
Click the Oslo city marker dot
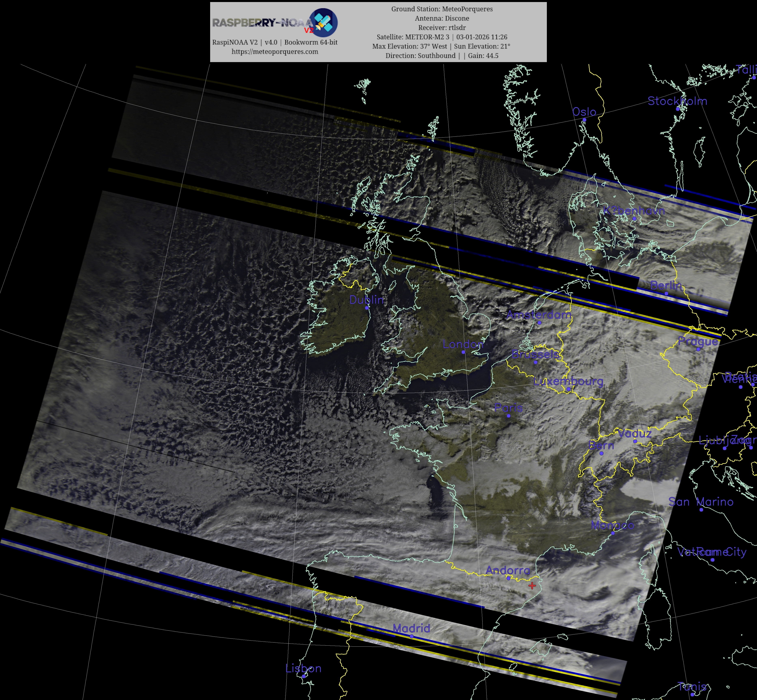click(584, 120)
